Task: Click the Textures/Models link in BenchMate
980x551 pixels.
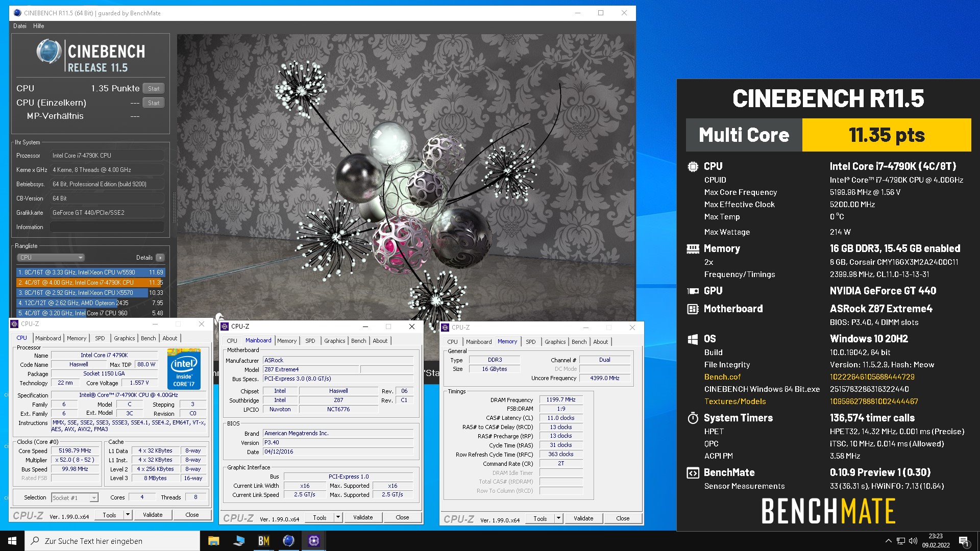Action: 735,402
